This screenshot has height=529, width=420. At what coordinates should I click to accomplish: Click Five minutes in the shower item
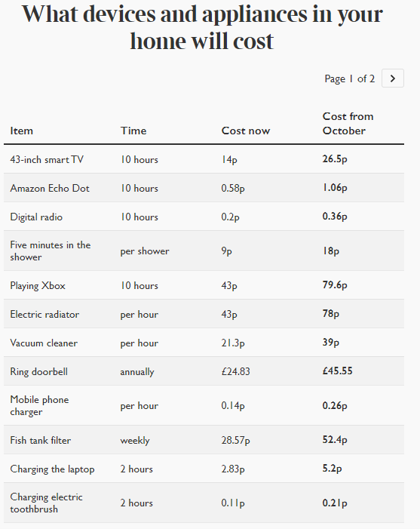coord(51,251)
